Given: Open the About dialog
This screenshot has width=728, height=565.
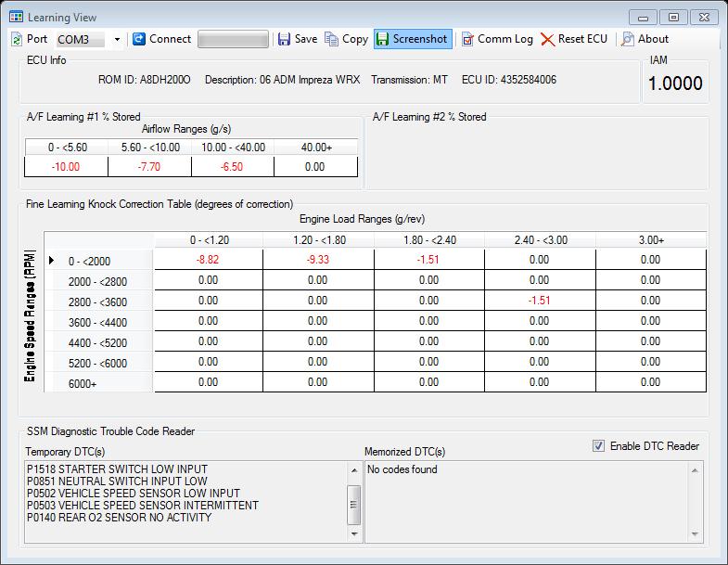Looking at the screenshot, I should 645,39.
